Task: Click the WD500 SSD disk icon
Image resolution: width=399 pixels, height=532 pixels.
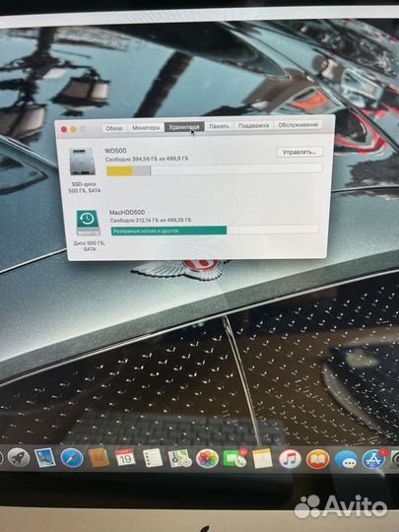Action: point(82,162)
